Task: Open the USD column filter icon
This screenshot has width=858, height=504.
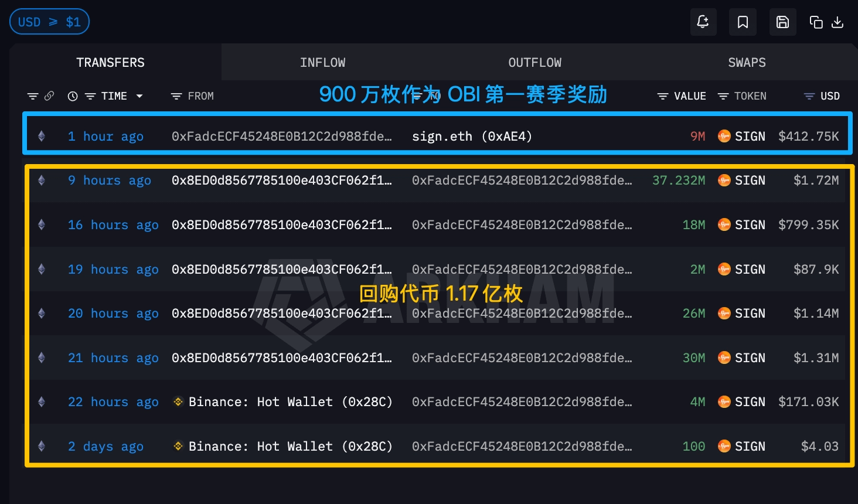Action: pyautogui.click(x=809, y=96)
